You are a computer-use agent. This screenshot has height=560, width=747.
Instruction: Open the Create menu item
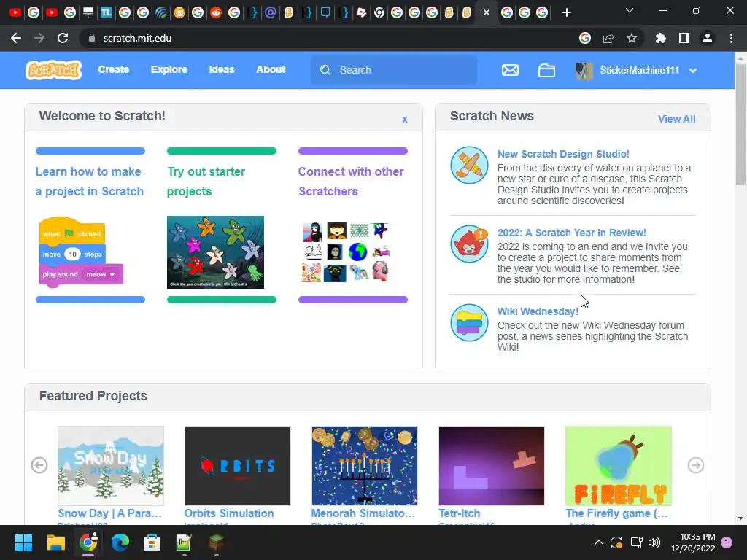click(113, 69)
